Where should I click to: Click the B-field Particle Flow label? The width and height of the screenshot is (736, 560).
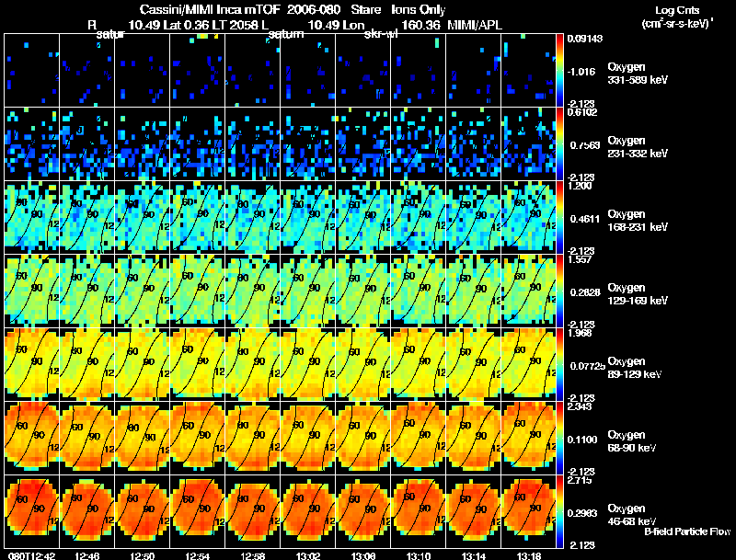[x=687, y=531]
